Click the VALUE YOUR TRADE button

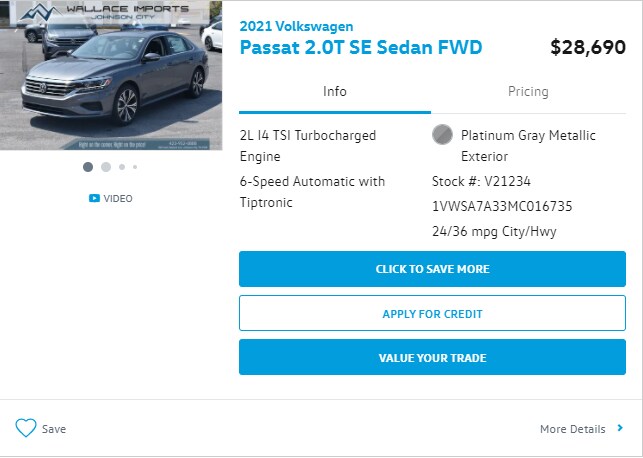(432, 357)
